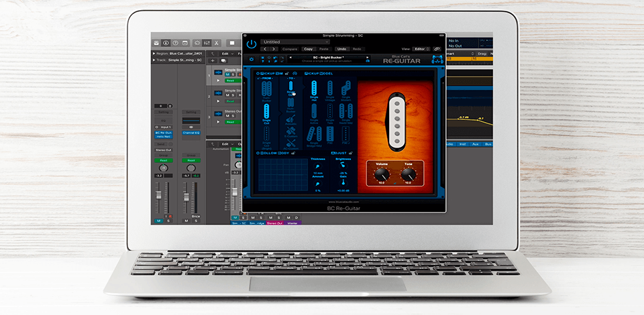Open Channel EQ plugin slot

tap(191, 133)
